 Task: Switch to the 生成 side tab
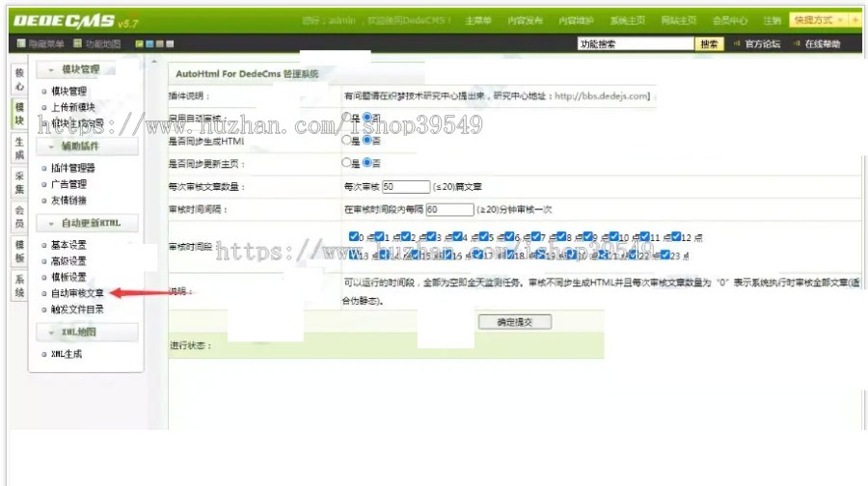point(19,148)
